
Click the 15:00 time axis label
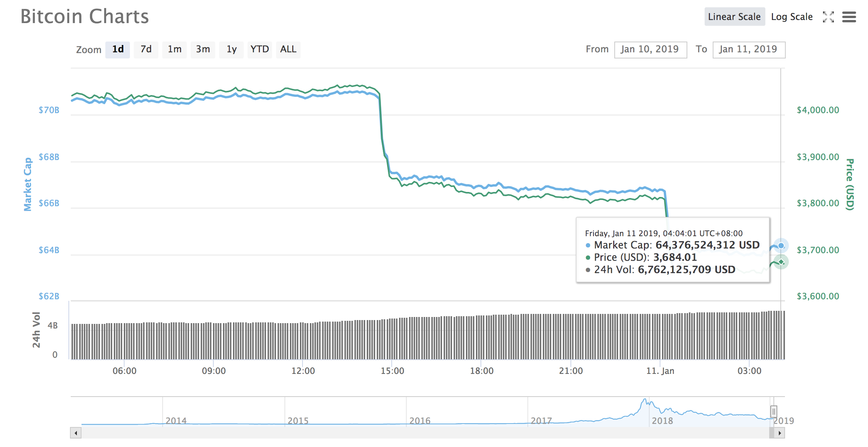pyautogui.click(x=392, y=371)
